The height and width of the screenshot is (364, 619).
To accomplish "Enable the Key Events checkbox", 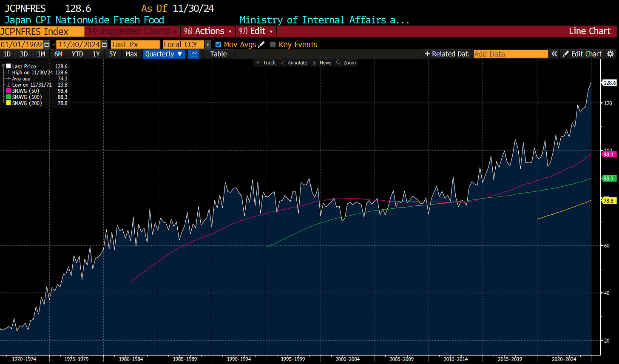I will pyautogui.click(x=273, y=45).
